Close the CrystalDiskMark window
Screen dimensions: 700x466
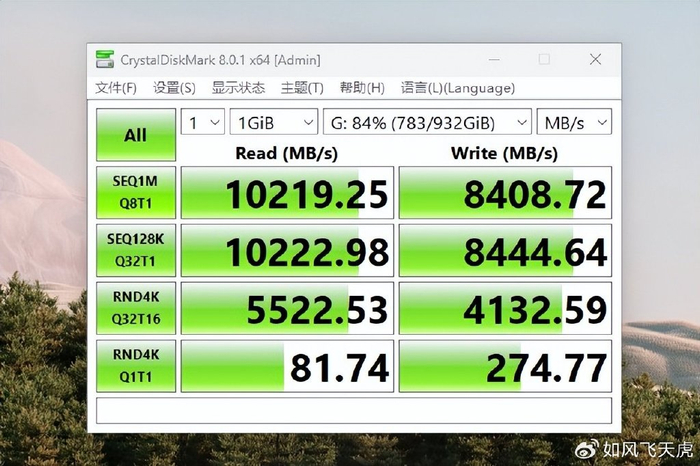coord(595,59)
